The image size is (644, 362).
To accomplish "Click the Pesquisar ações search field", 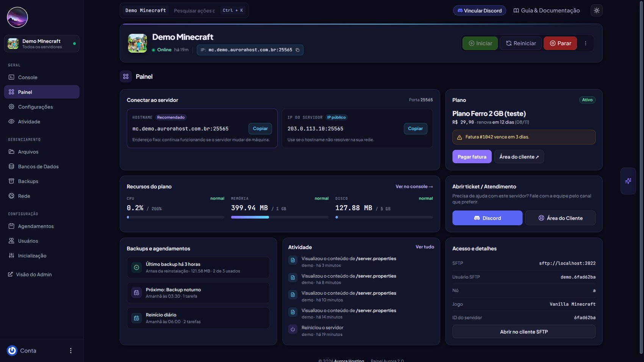I will tap(194, 11).
